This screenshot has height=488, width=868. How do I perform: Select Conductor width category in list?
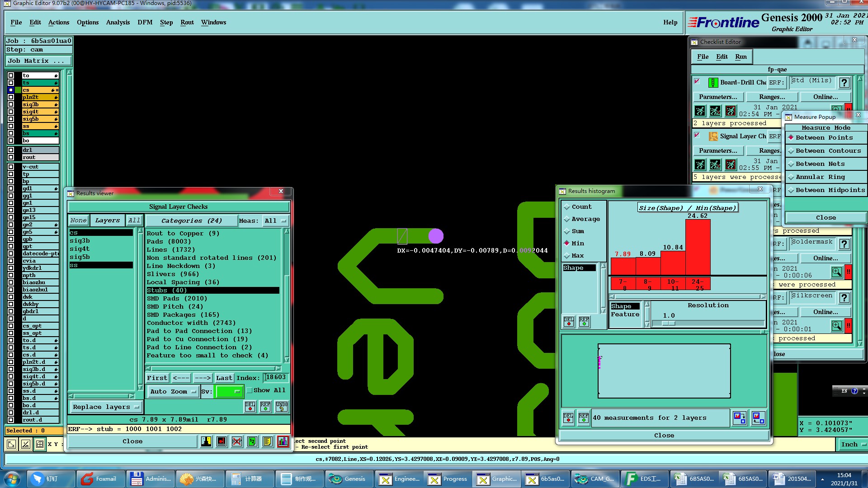click(191, 323)
